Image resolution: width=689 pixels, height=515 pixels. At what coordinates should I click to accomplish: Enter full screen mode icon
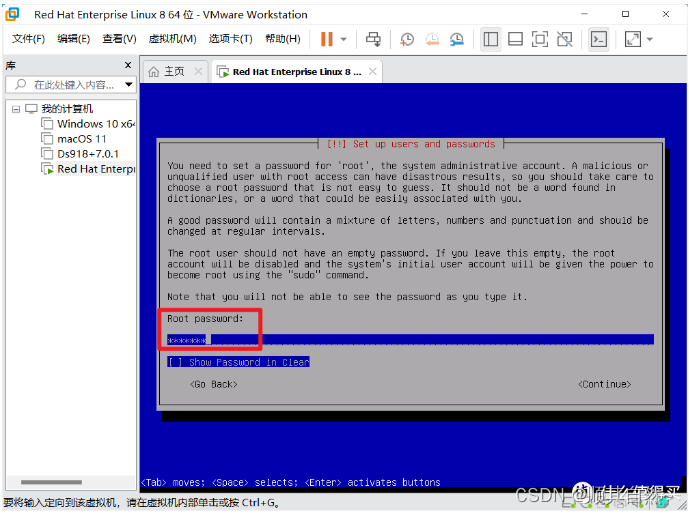[540, 39]
